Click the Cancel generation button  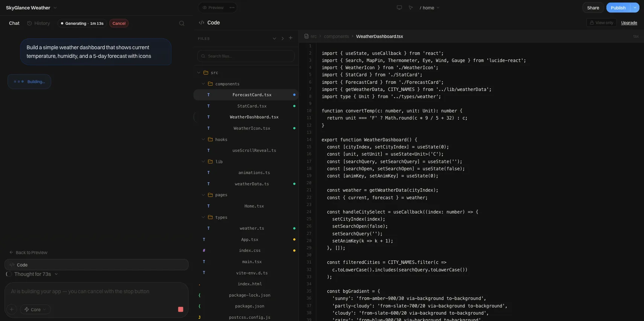[119, 23]
